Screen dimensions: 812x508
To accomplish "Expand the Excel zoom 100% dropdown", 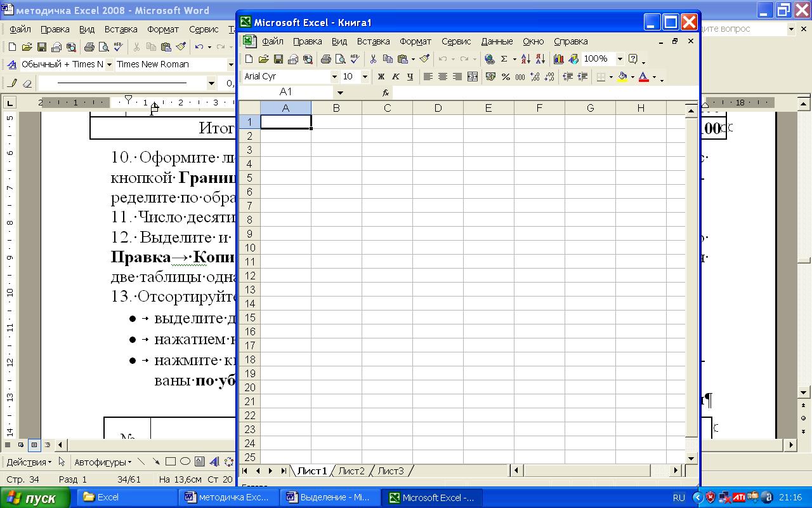I will 620,59.
